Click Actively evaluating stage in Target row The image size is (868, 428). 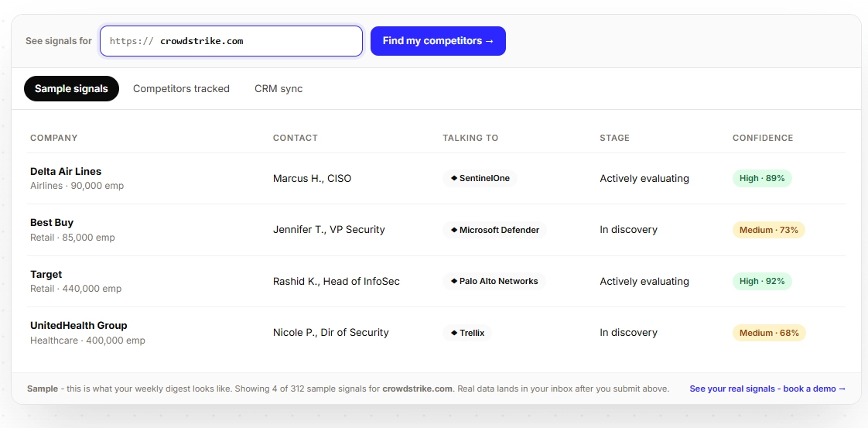point(644,281)
